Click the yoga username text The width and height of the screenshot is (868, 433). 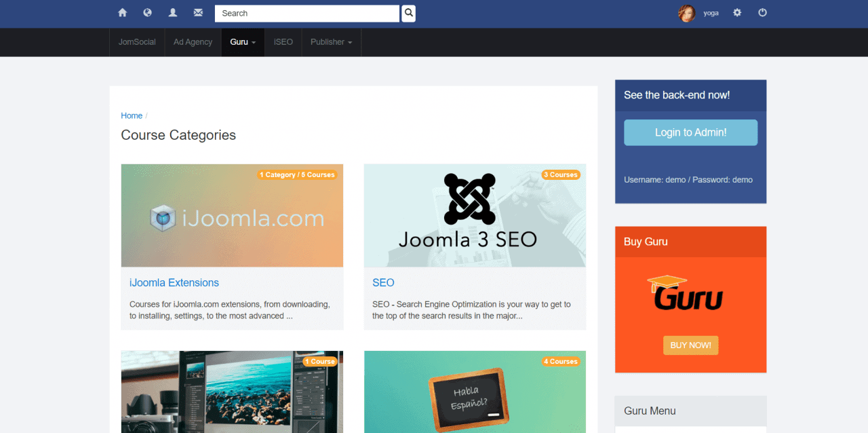[x=711, y=13]
